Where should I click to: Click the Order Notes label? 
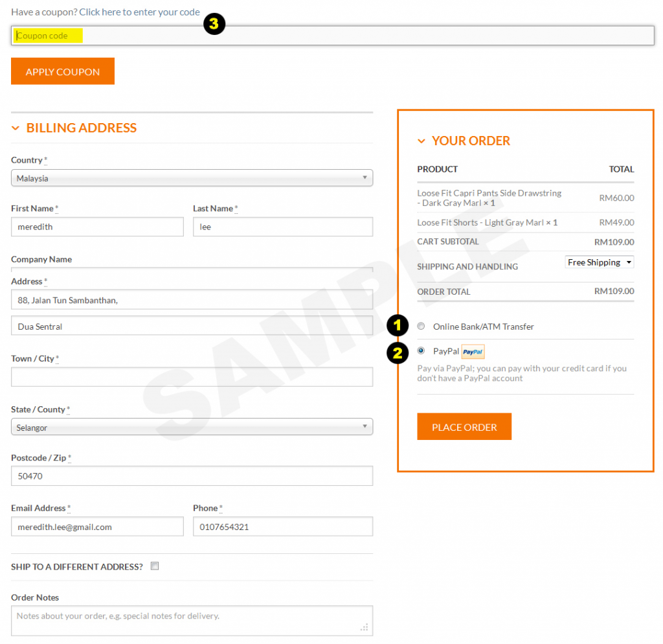[x=35, y=597]
